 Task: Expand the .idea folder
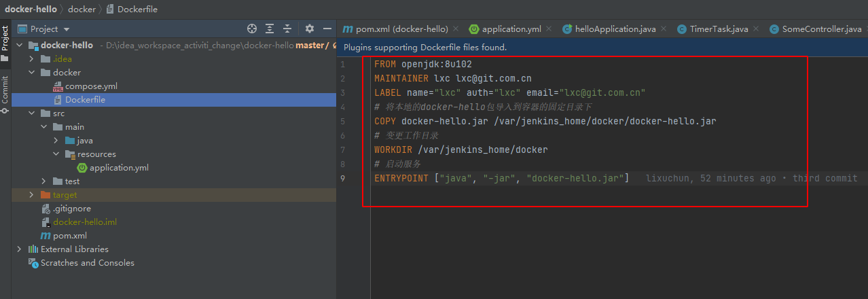click(x=32, y=59)
